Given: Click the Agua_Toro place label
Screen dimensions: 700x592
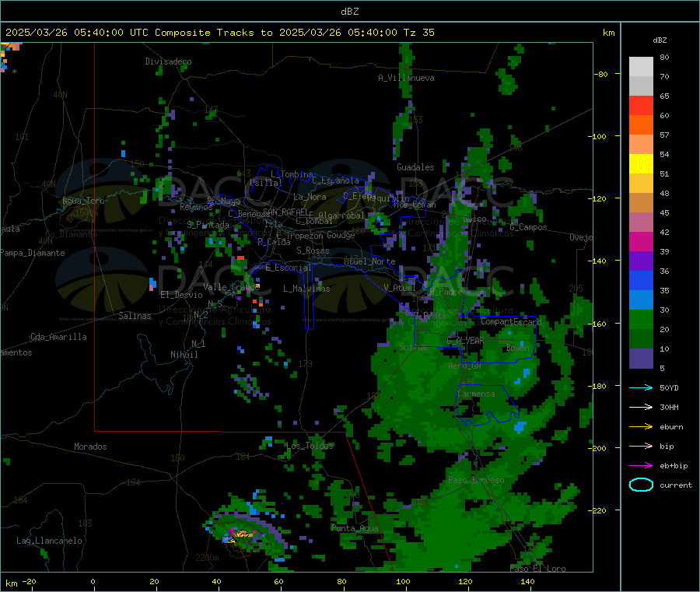Looking at the screenshot, I should 83,201.
